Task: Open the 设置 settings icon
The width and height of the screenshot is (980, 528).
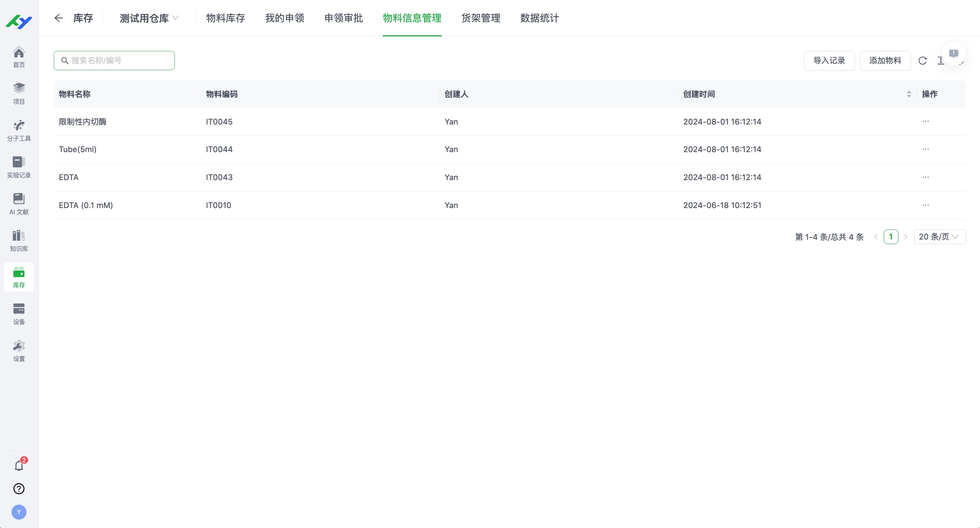Action: (19, 350)
